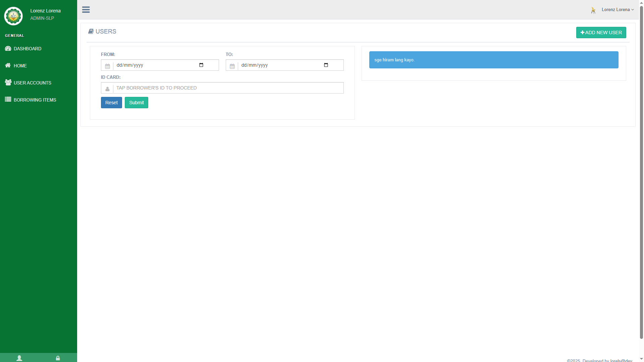
Task: Click the ID card input field
Action: [228, 88]
